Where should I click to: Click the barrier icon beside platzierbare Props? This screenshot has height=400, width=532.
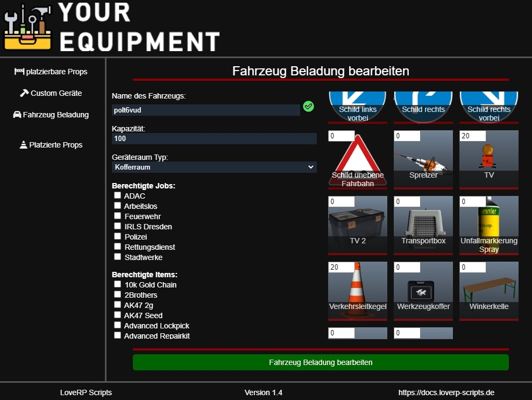click(19, 72)
